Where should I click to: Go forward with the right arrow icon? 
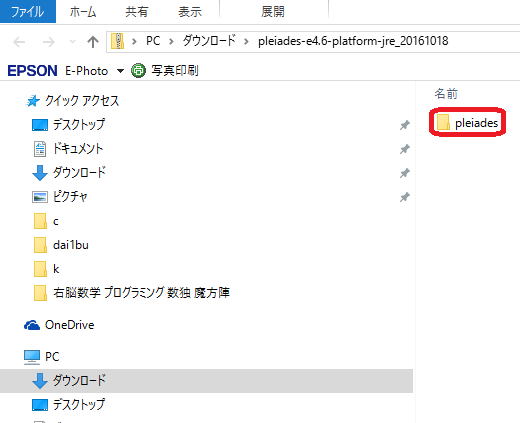[49, 42]
